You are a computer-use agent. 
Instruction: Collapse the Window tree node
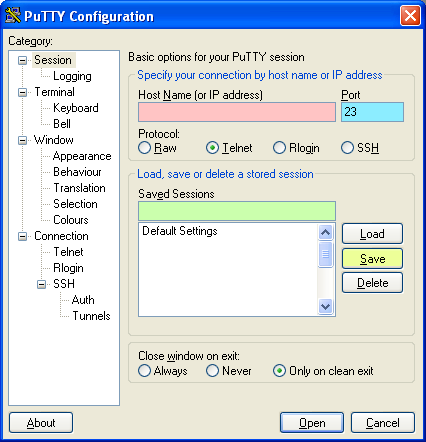22,140
